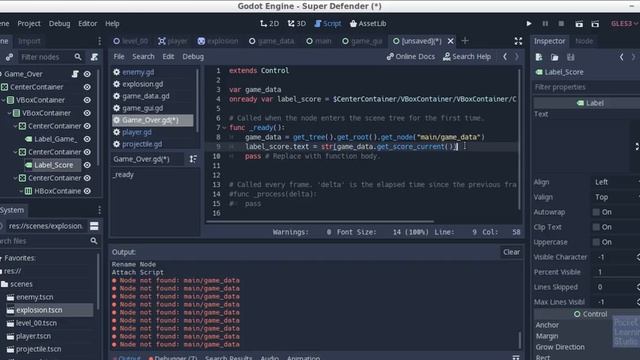Toggle FileSystem split view mode icon
Screen dimensions: 640x360
94,226
